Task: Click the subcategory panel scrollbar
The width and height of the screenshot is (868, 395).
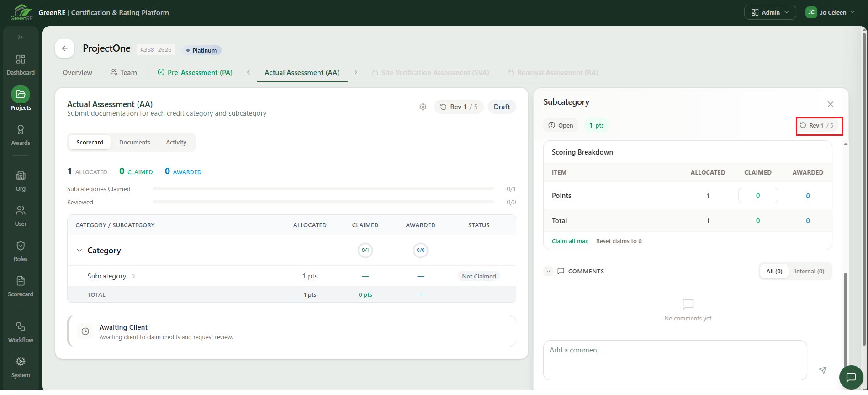Action: (x=845, y=320)
